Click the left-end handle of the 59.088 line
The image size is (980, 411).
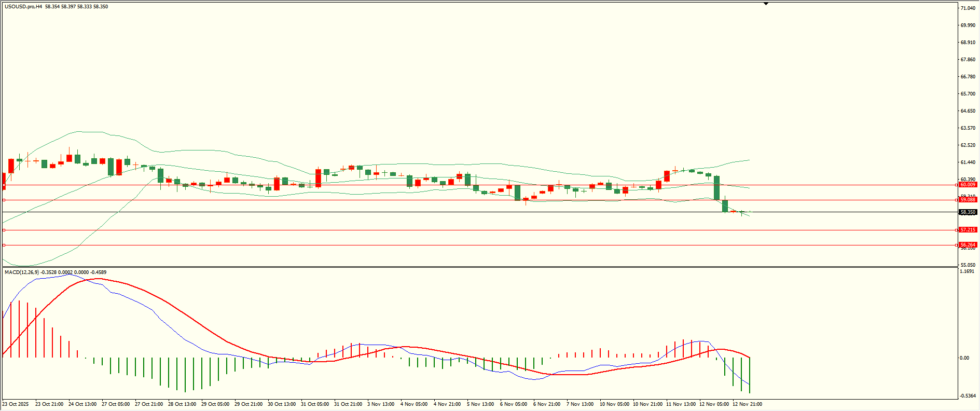4,200
